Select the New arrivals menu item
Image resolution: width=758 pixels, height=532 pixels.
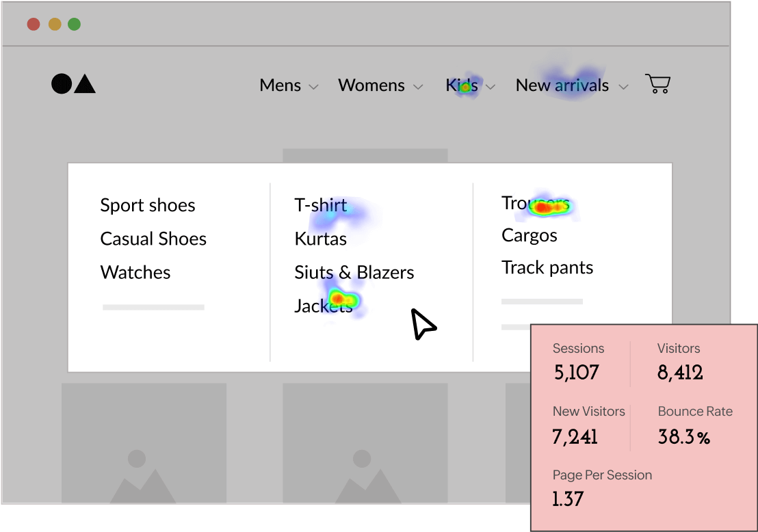pos(562,85)
